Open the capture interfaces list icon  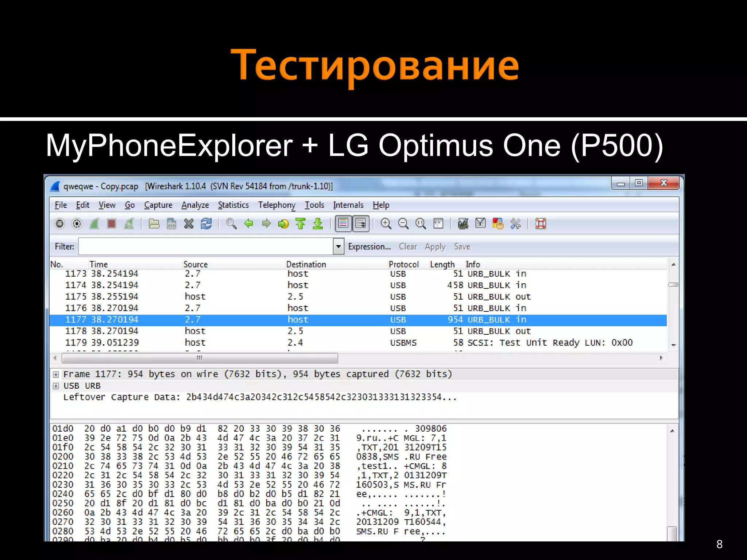pyautogui.click(x=59, y=223)
